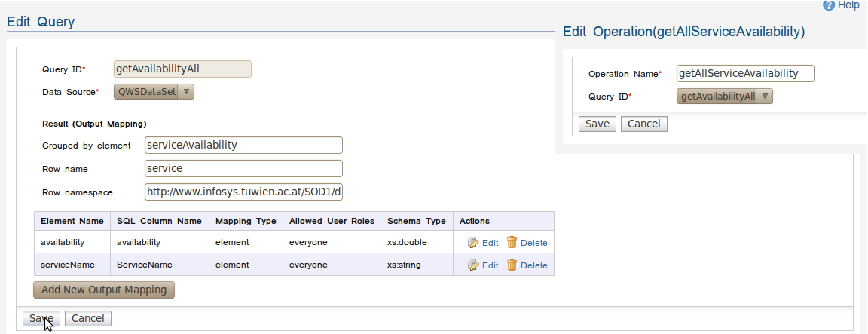Click the Edit icon for serviceName row
This screenshot has width=868, height=334.
point(472,265)
